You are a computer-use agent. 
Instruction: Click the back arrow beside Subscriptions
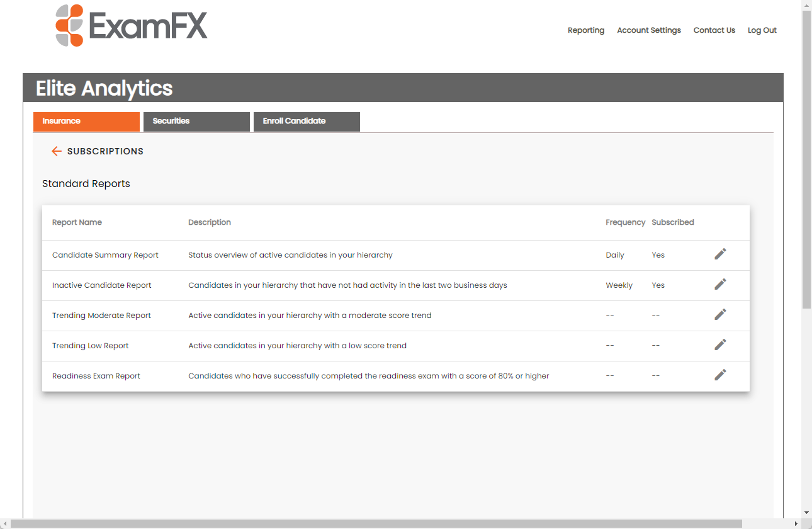point(57,151)
